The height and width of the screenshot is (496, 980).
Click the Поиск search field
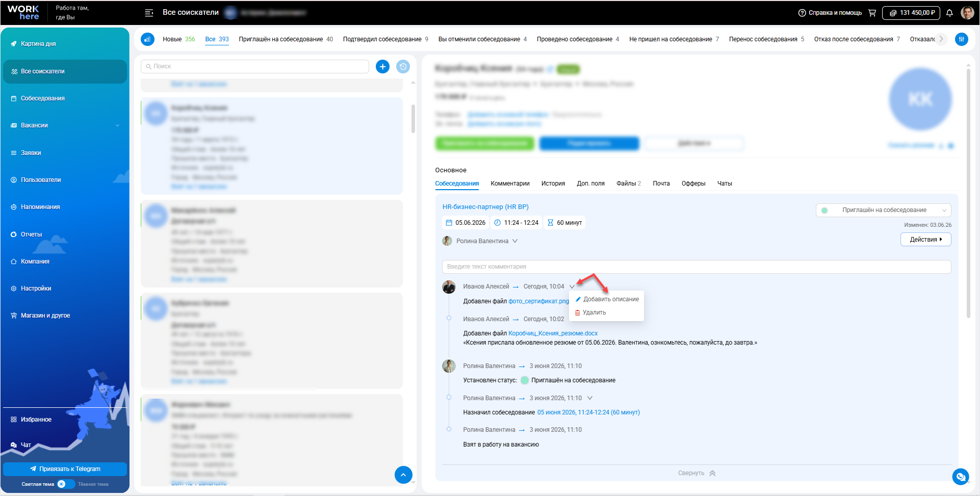tap(255, 66)
